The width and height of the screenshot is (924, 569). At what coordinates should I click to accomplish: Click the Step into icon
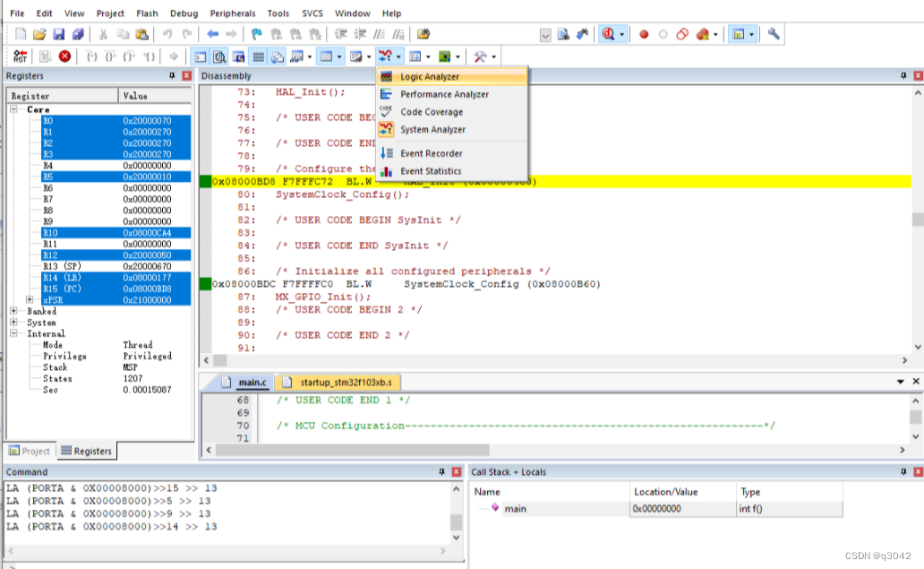pyautogui.click(x=91, y=56)
